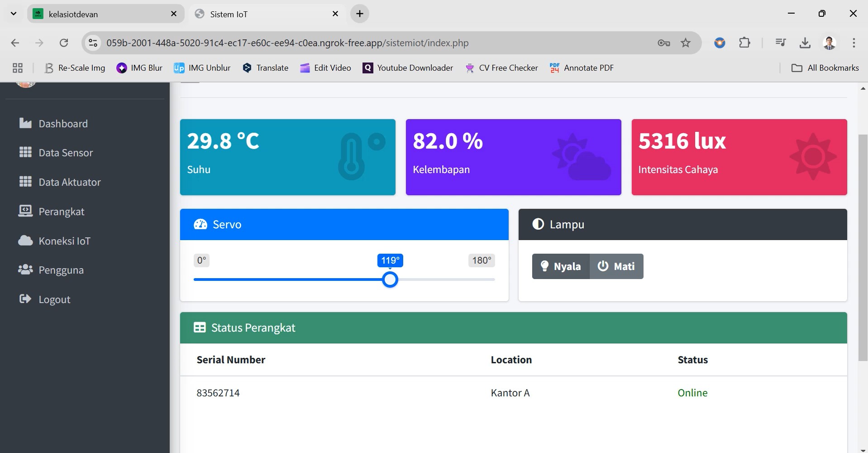Open the Pengguna users page
868x453 pixels.
(x=51, y=270)
